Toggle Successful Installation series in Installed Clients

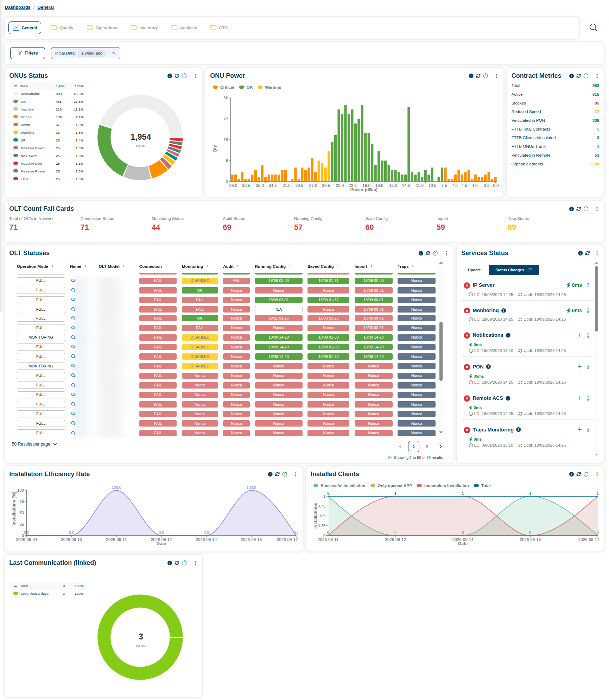coord(339,486)
